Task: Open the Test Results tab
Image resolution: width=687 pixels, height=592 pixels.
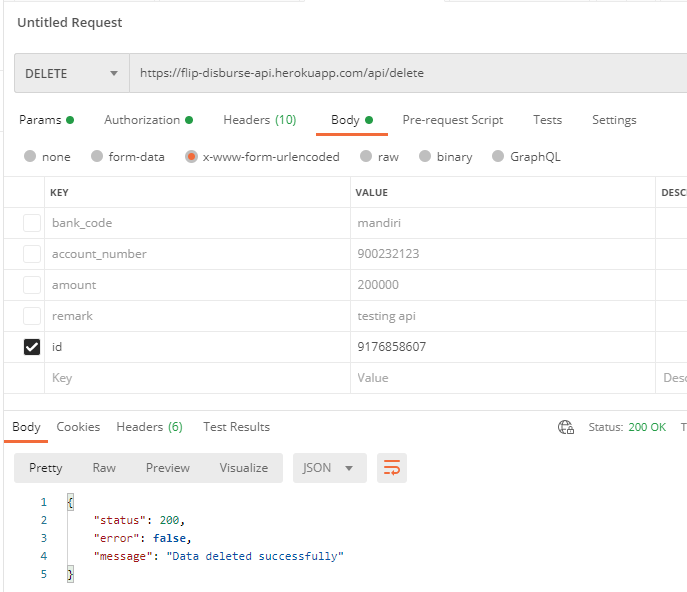Action: (237, 427)
